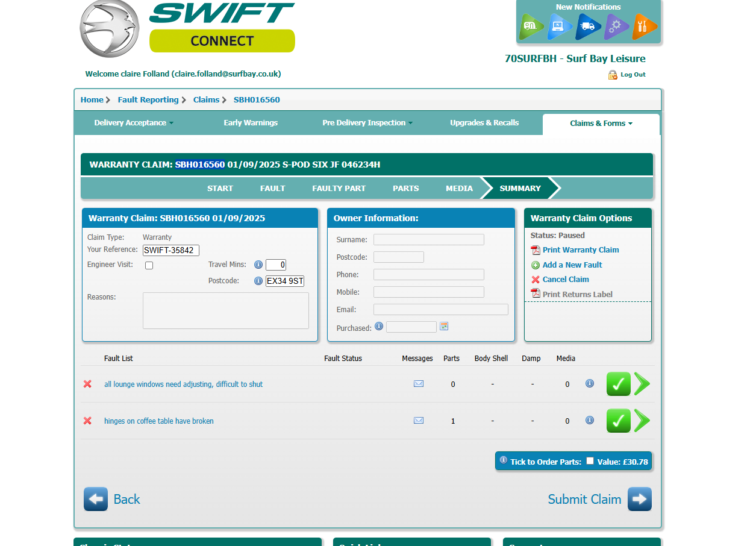Open the Early Warnings tab

click(x=251, y=123)
